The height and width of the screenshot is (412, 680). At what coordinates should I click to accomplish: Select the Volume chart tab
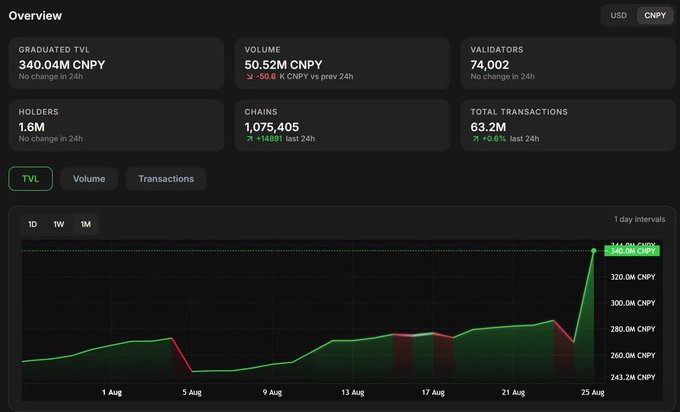click(x=89, y=179)
